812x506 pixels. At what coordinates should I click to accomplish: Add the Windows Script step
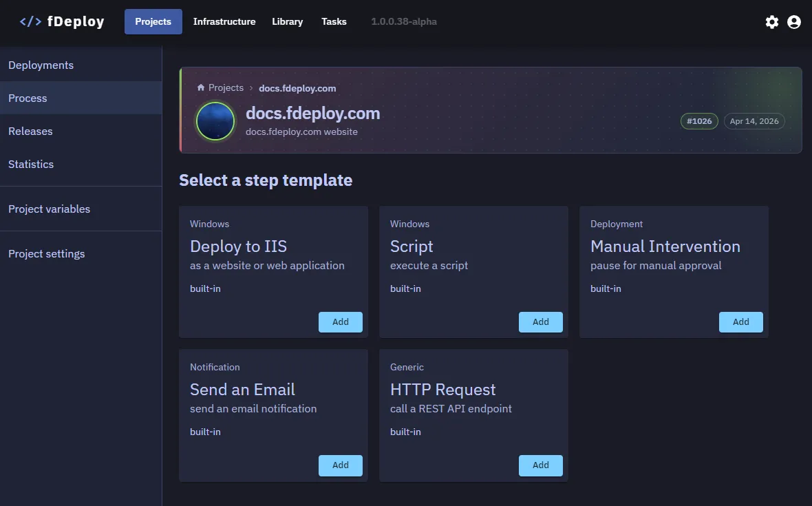point(541,322)
